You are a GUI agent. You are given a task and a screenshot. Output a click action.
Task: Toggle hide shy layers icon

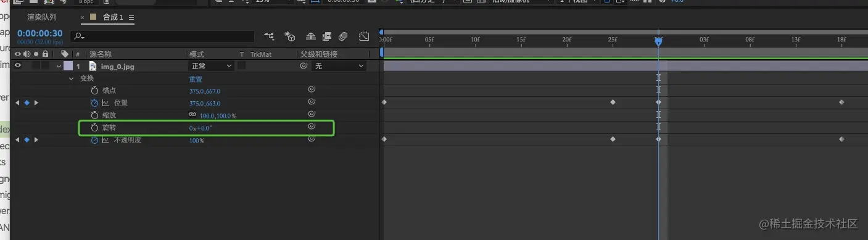311,36
